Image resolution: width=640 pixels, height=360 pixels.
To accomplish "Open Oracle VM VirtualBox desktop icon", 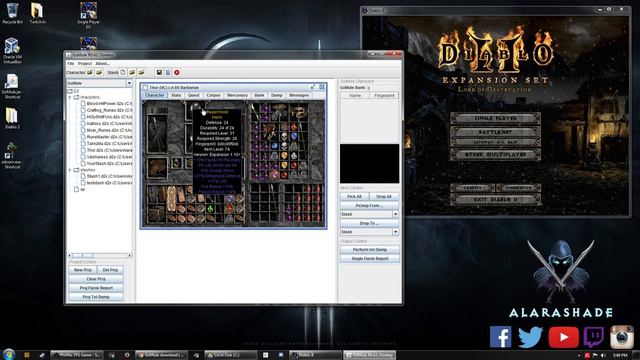I will [12, 51].
